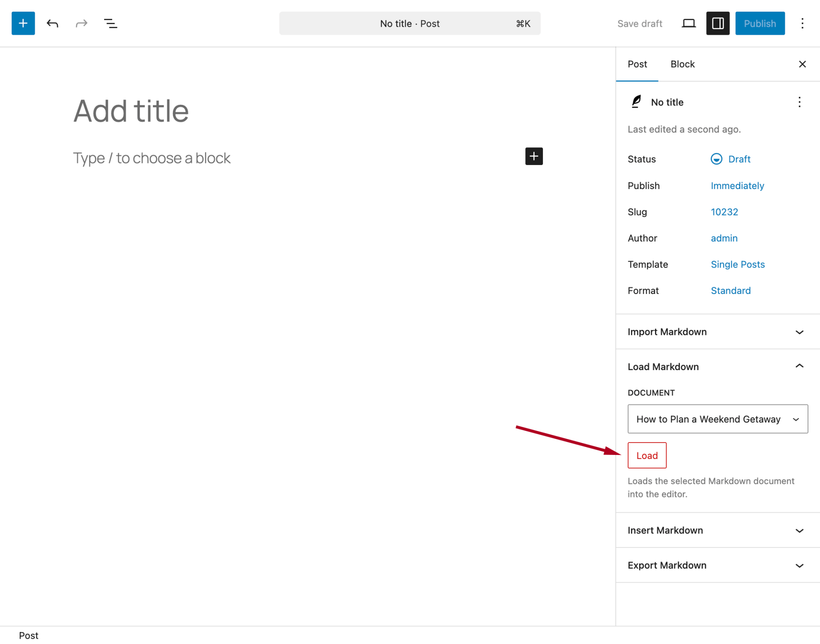The image size is (820, 644).
Task: Click the black add-block button in the editor
Action: coord(534,156)
